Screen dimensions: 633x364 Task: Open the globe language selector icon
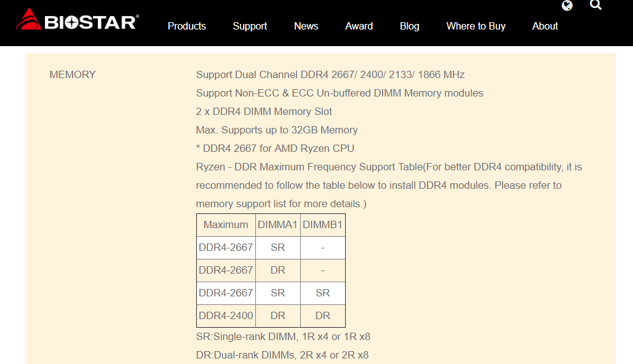(x=567, y=6)
